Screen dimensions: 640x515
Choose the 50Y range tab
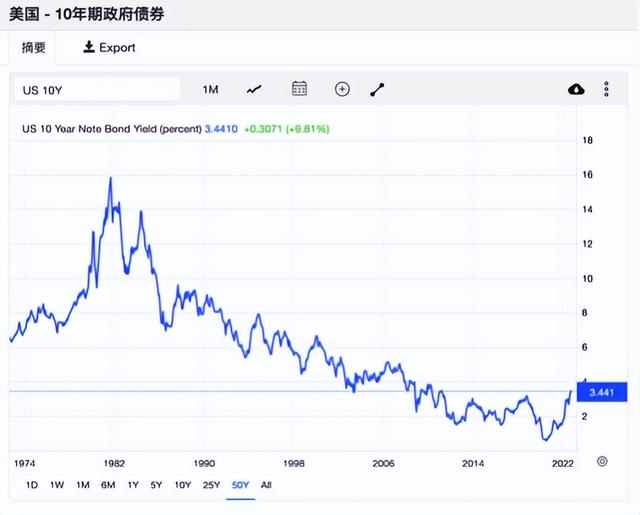(240, 485)
